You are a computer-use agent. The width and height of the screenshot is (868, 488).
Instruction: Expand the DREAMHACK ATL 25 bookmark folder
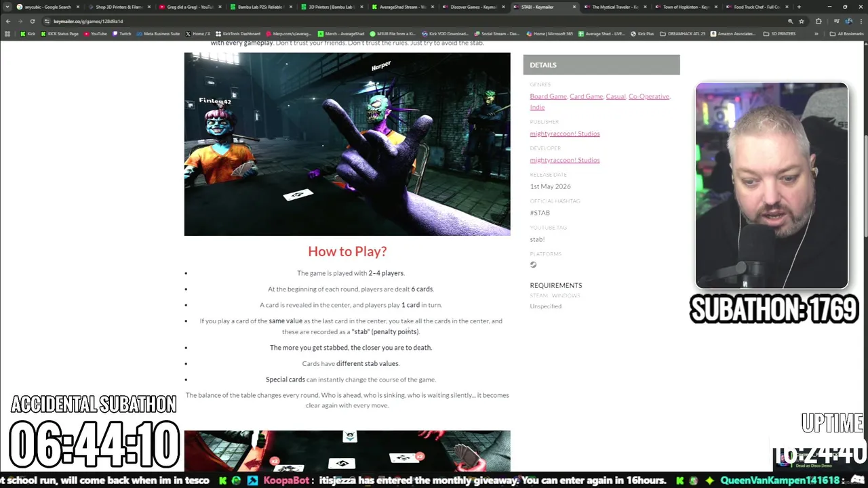tap(684, 33)
